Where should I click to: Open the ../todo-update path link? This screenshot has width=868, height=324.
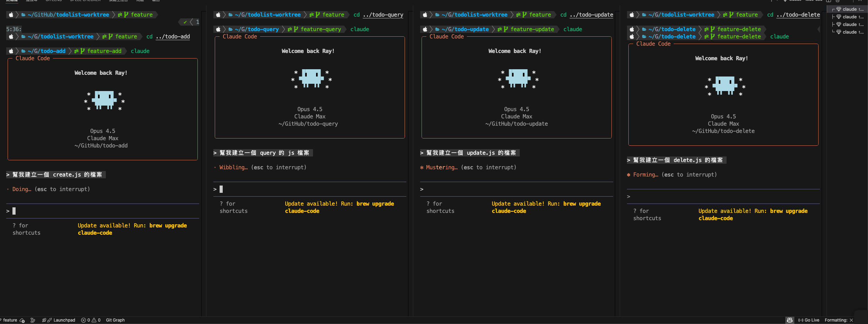coord(591,15)
